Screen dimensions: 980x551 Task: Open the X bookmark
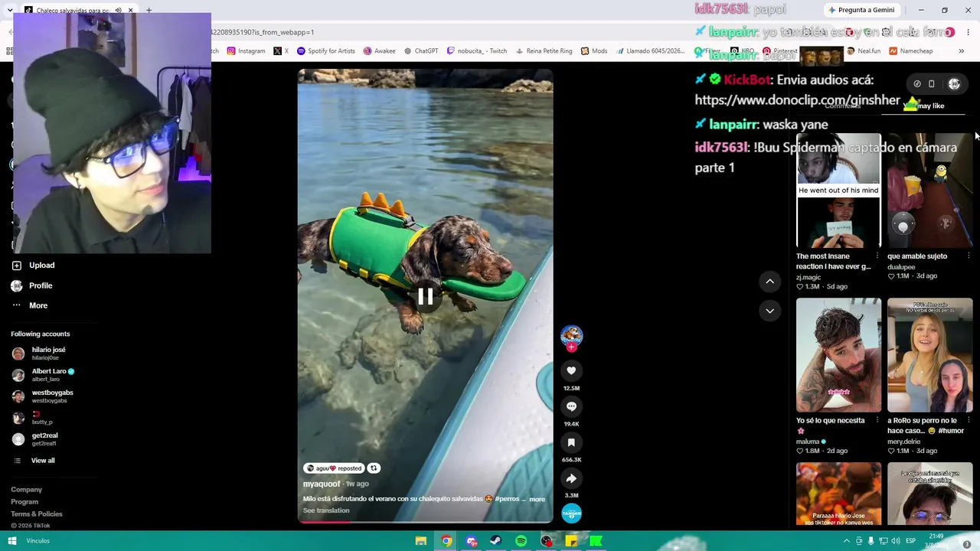coord(281,51)
